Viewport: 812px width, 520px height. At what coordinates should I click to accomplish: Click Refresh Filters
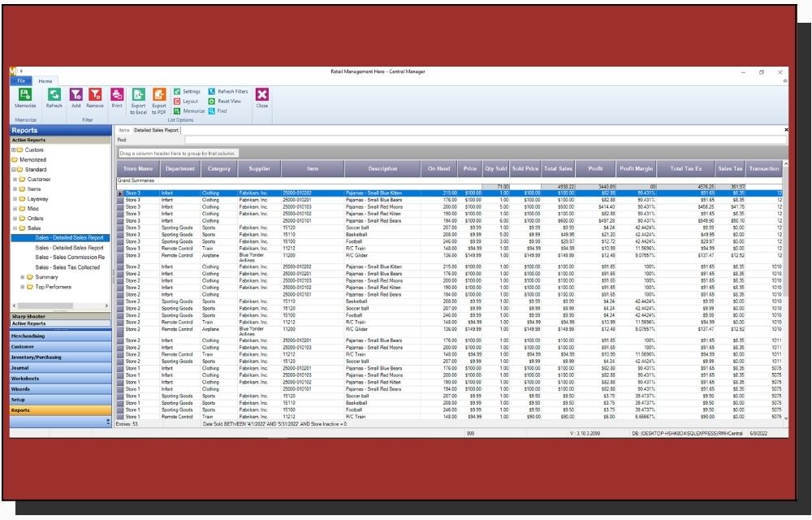tap(228, 92)
